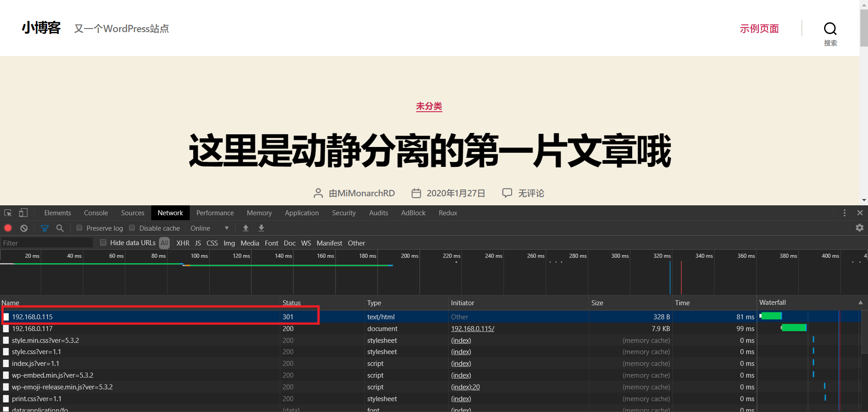Image resolution: width=868 pixels, height=412 pixels.
Task: Toggle the network filter funnel icon
Action: tap(44, 228)
